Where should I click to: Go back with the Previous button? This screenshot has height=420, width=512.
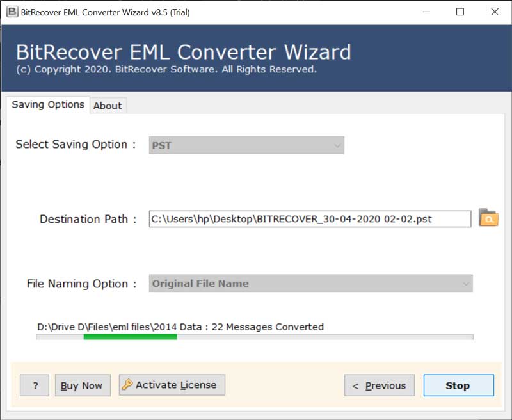point(380,385)
